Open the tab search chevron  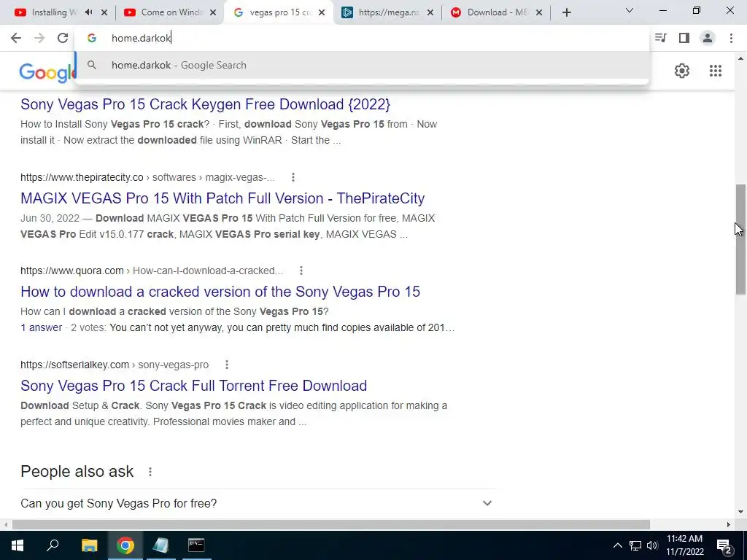click(630, 10)
